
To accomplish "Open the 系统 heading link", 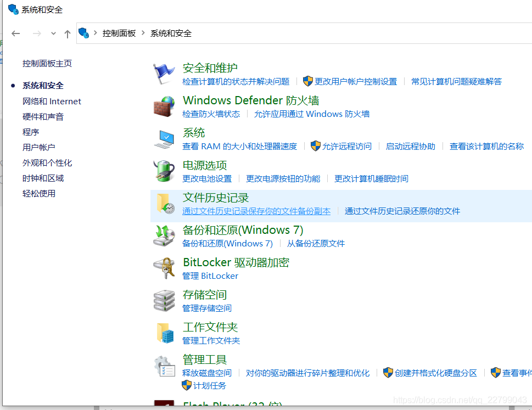I will coord(194,133).
